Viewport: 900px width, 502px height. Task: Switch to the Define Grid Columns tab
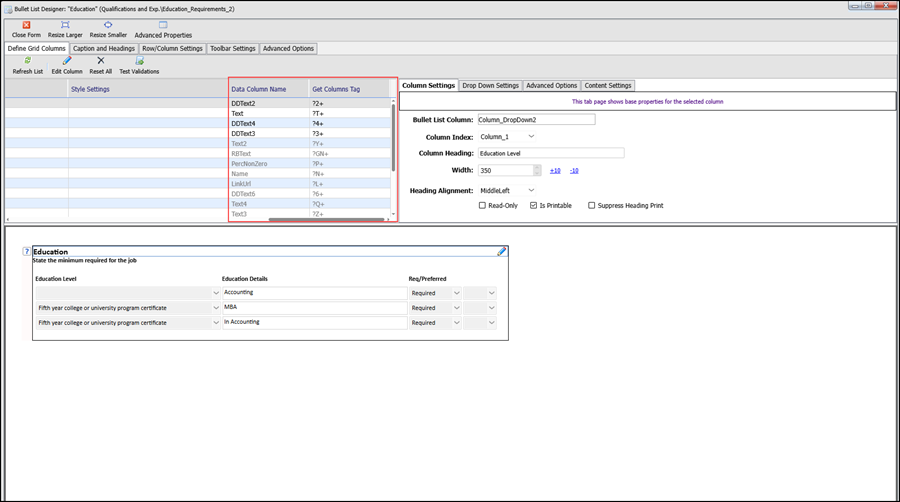tap(37, 48)
